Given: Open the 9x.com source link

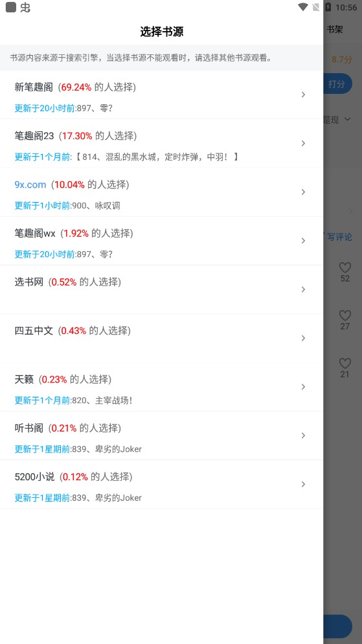Looking at the screenshot, I should 30,184.
